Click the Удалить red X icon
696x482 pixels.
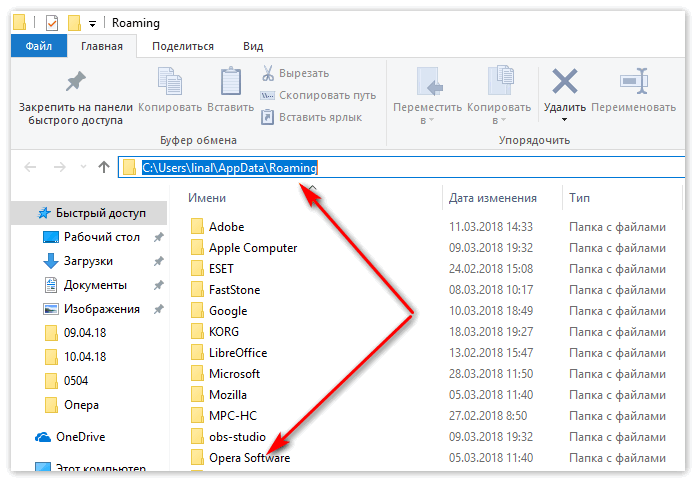coord(565,81)
